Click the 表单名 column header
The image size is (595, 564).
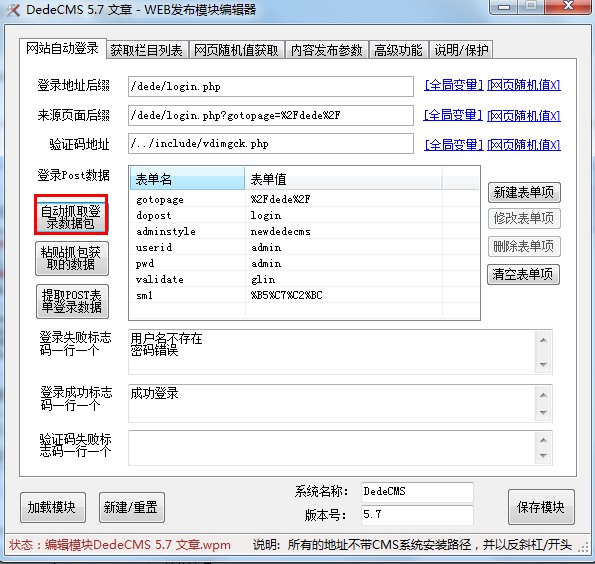pos(187,179)
